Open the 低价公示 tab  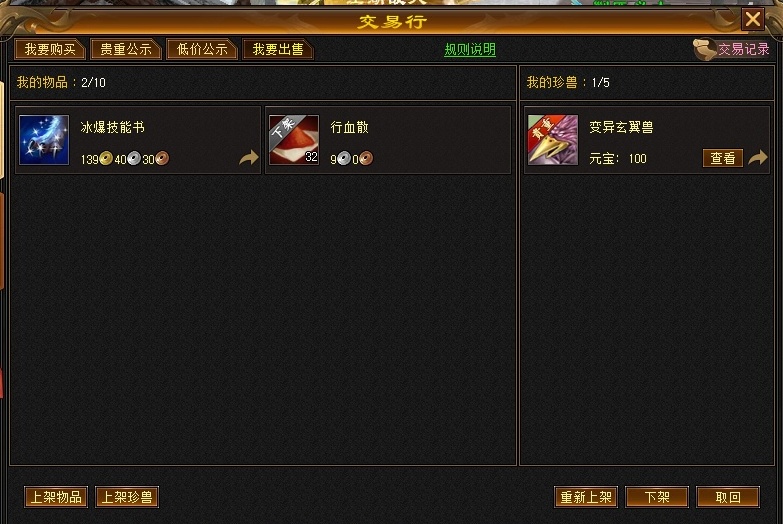click(202, 49)
